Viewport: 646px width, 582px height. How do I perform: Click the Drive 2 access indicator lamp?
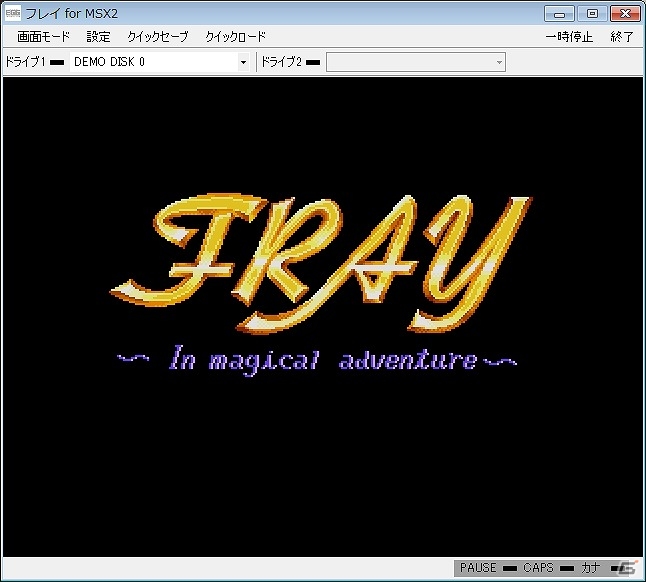click(x=313, y=63)
